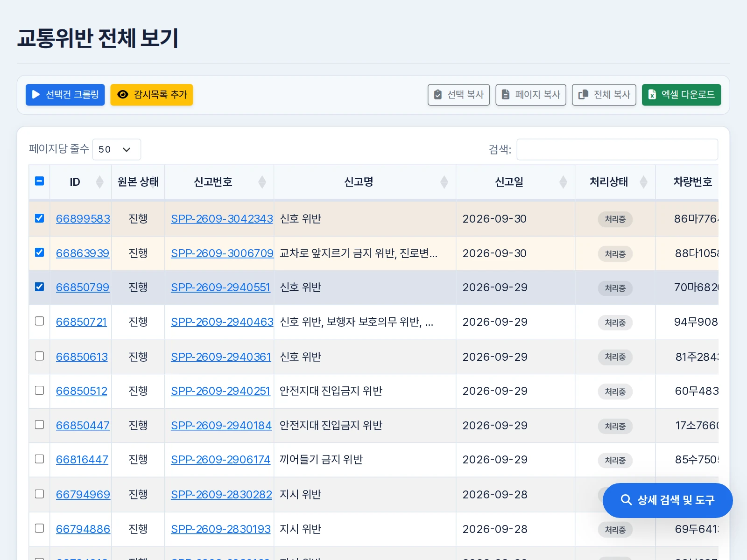The height and width of the screenshot is (560, 747).
Task: Click the 선택건 크롤링 button
Action: pyautogui.click(x=65, y=95)
